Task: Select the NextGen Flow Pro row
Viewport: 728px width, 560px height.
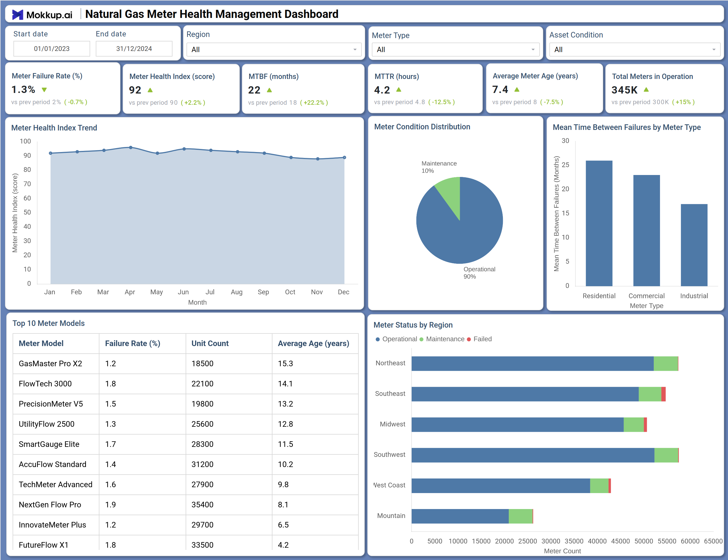Action: [186, 505]
